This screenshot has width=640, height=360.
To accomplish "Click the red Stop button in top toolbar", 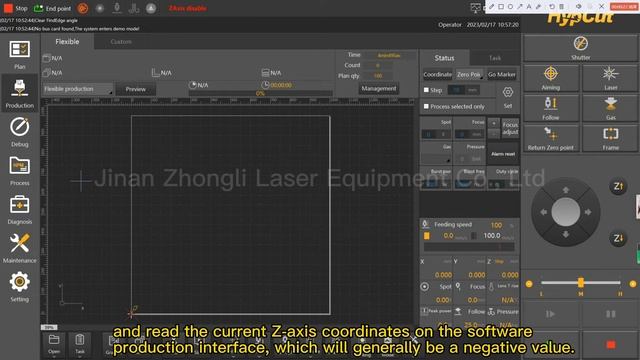I will (16, 8).
